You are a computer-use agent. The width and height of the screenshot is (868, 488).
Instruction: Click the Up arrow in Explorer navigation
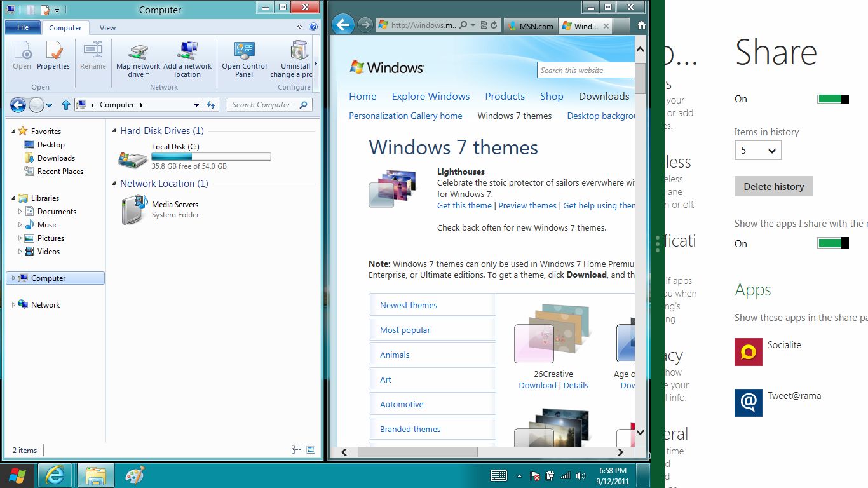point(65,105)
